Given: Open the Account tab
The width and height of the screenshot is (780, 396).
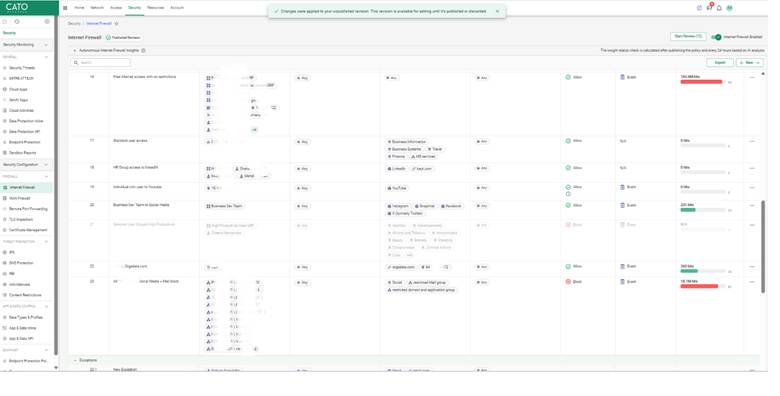Looking at the screenshot, I should point(177,8).
